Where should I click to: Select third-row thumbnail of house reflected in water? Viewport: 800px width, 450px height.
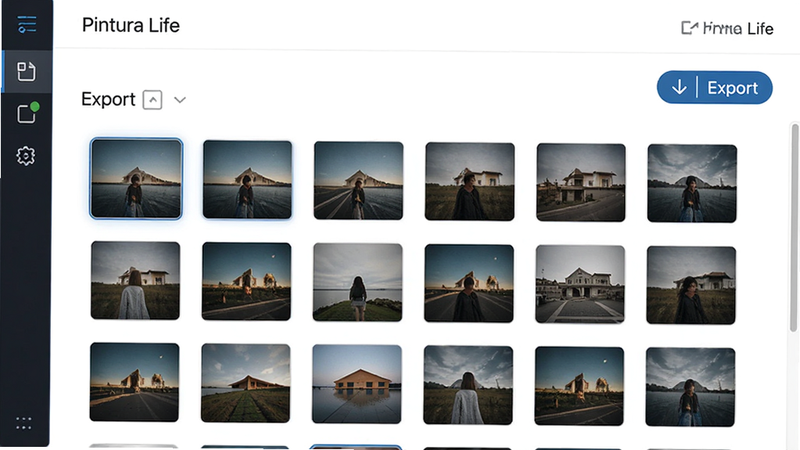(357, 384)
